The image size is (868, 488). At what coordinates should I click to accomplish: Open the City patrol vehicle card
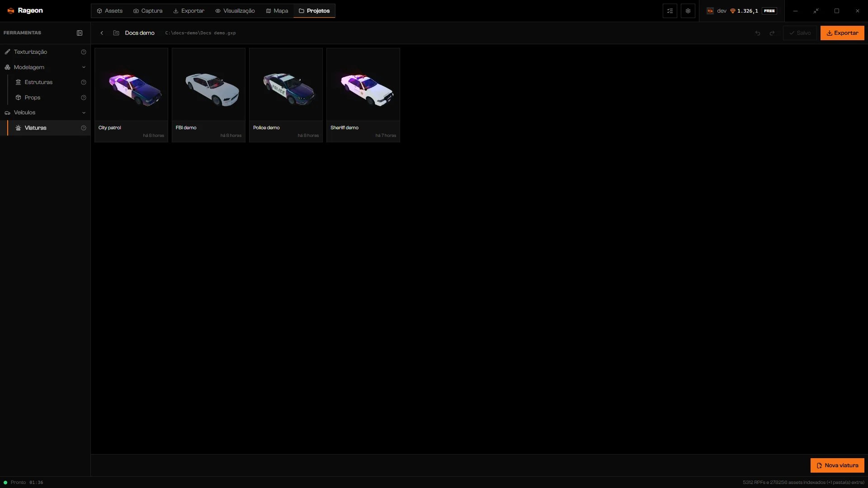tap(131, 95)
